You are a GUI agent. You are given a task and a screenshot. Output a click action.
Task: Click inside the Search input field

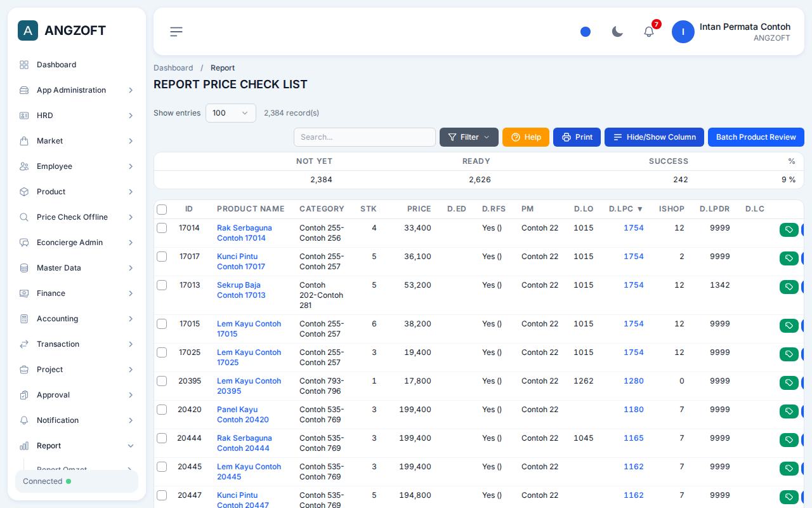point(365,137)
